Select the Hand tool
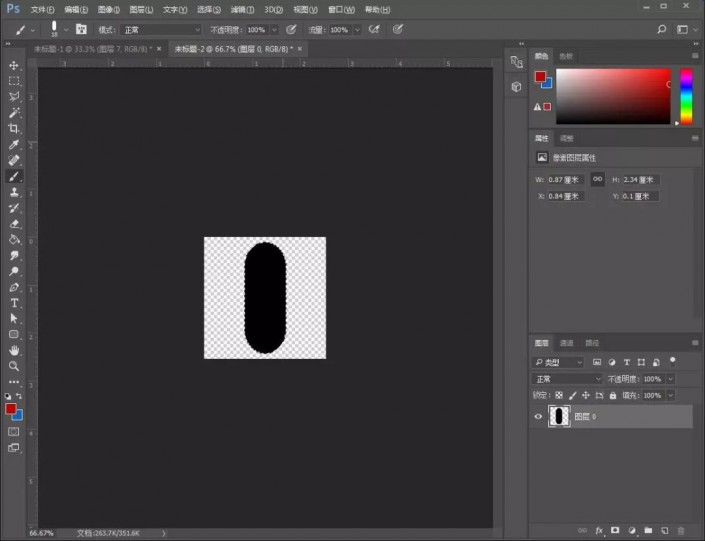This screenshot has height=541, width=705. 14,350
